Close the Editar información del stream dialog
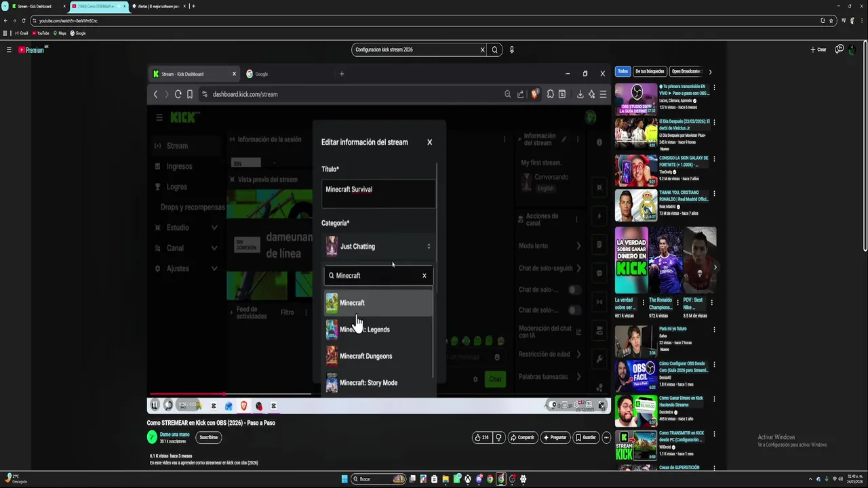Viewport: 868px width, 488px height. click(429, 142)
